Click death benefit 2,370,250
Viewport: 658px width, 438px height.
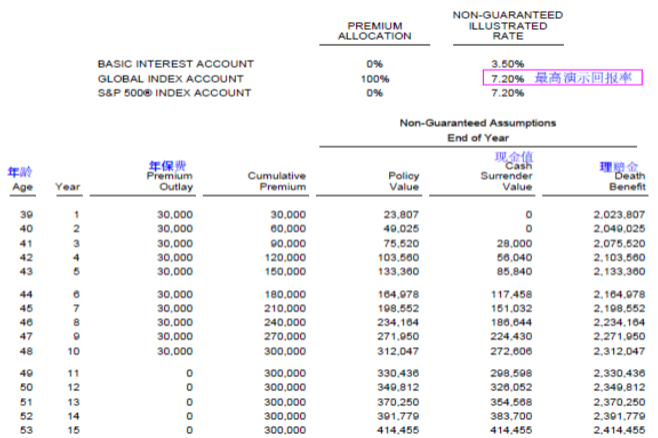619,402
